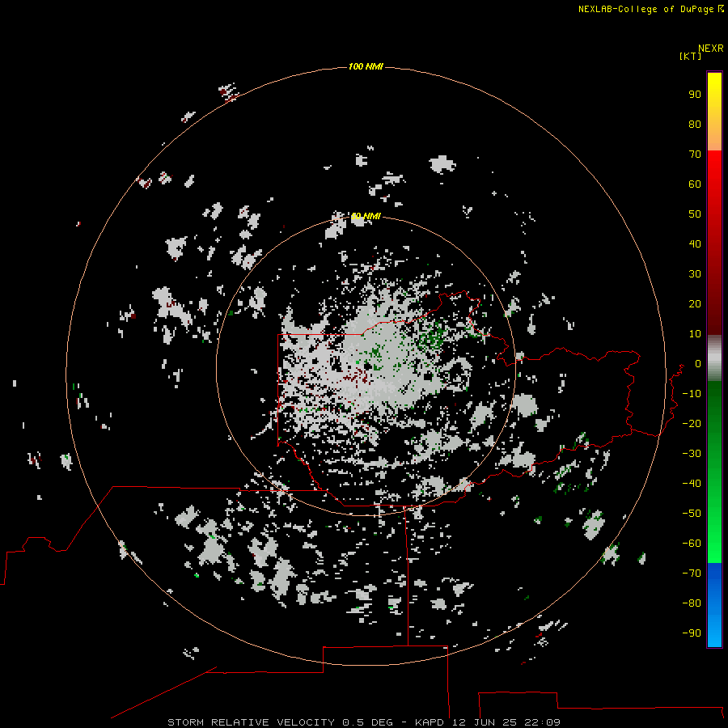Click the Storm Relative Velocity caption text
Viewport: 728px width, 728px height.
(x=364, y=722)
